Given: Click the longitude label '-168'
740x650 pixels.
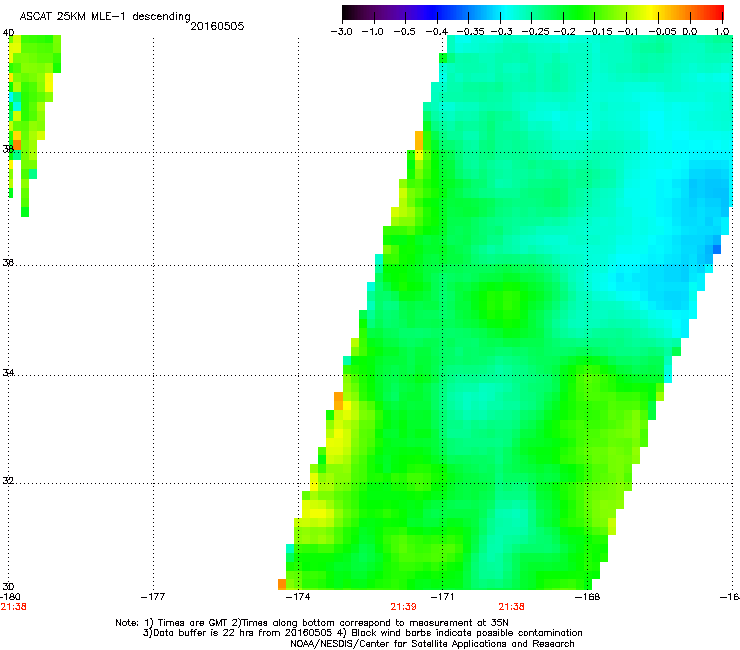Looking at the screenshot, I should click(588, 597).
